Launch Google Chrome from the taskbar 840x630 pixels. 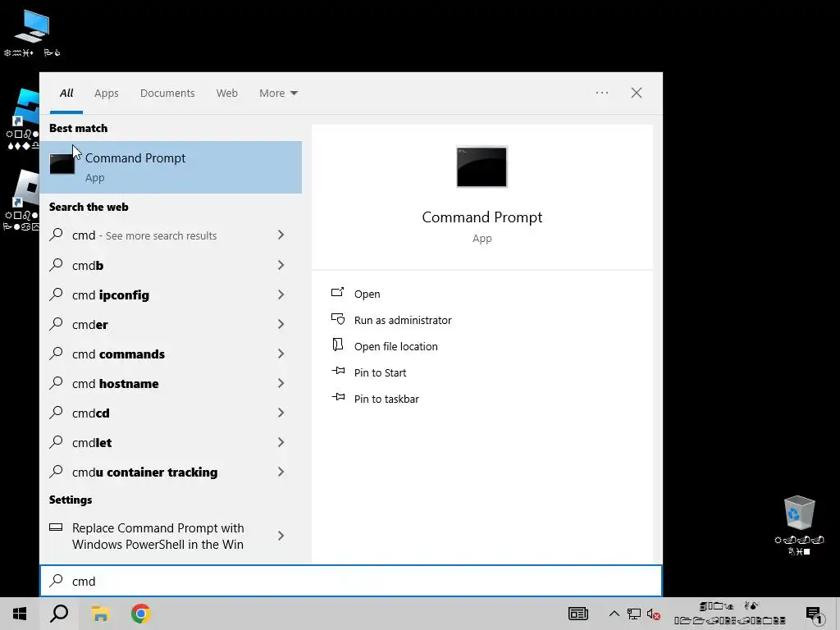coord(140,614)
